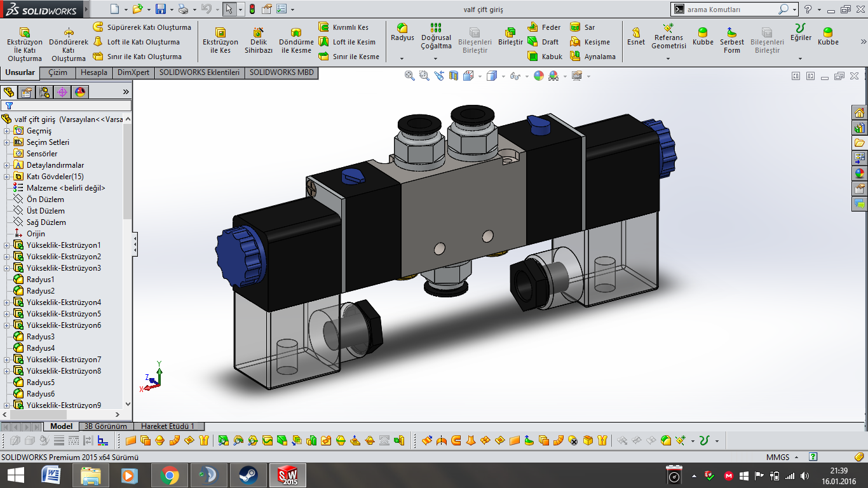The image size is (868, 488).
Task: Click Kıvrımlı Kes command
Action: pyautogui.click(x=343, y=27)
